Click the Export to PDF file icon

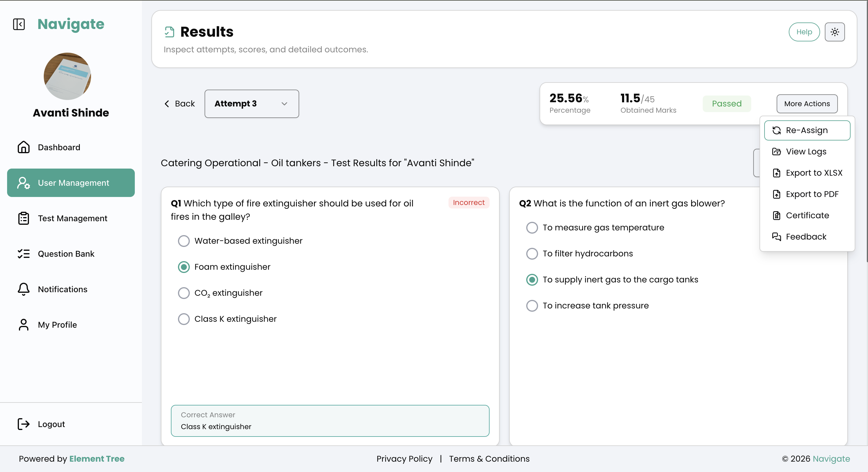click(776, 194)
